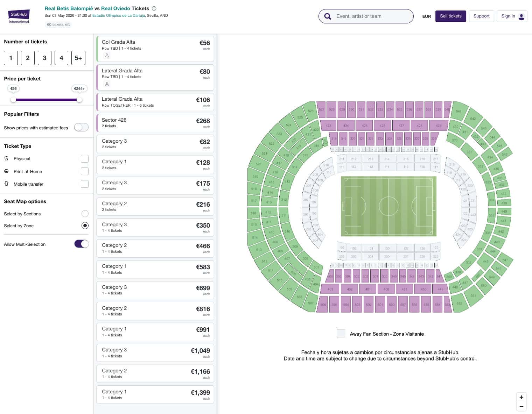Viewport: 532px width, 414px height.
Task: Adjust the maximum price slider handle
Action: 79,100
